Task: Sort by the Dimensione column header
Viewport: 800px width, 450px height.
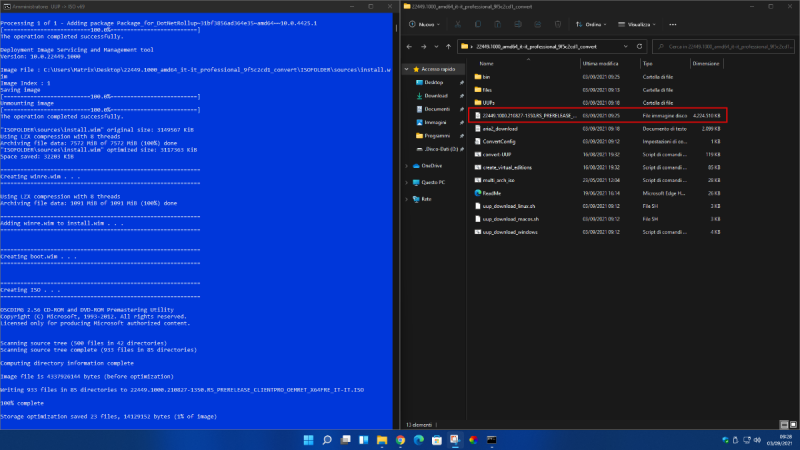Action: [706, 63]
